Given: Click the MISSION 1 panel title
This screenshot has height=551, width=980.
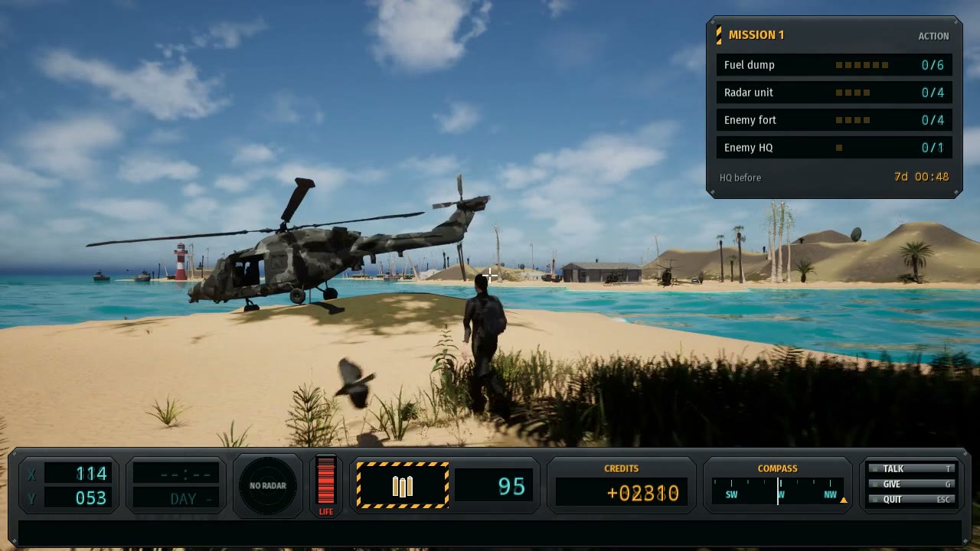Looking at the screenshot, I should [x=756, y=35].
